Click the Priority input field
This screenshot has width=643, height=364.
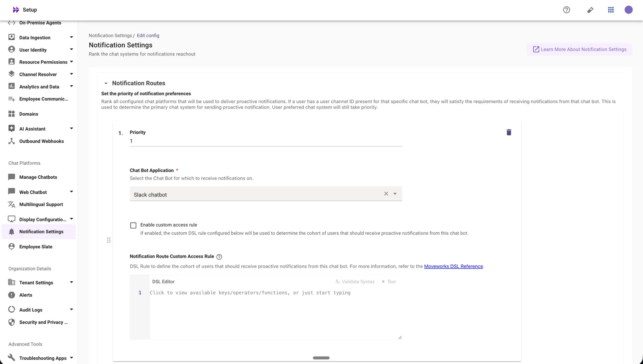coord(266,141)
